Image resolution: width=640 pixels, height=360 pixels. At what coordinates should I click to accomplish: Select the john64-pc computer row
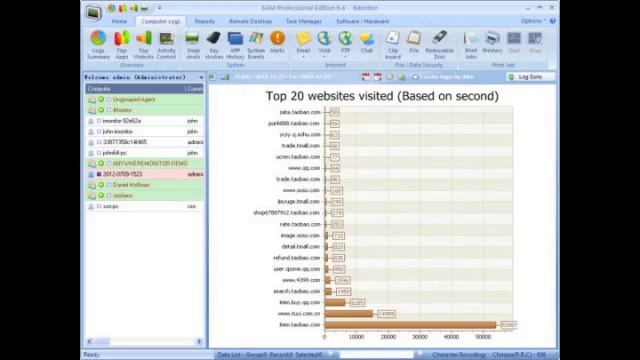pyautogui.click(x=144, y=153)
